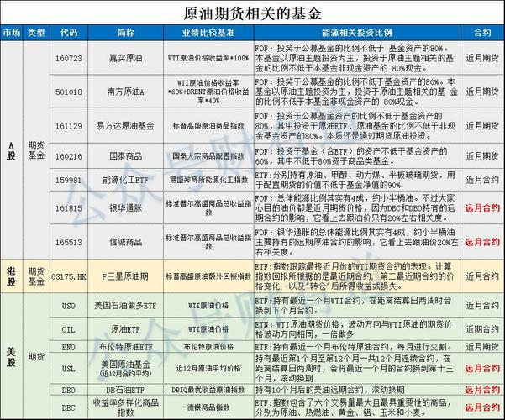Click red 远月合约 in DBO row
Image resolution: width=505 pixels, height=420 pixels.
pos(482,390)
